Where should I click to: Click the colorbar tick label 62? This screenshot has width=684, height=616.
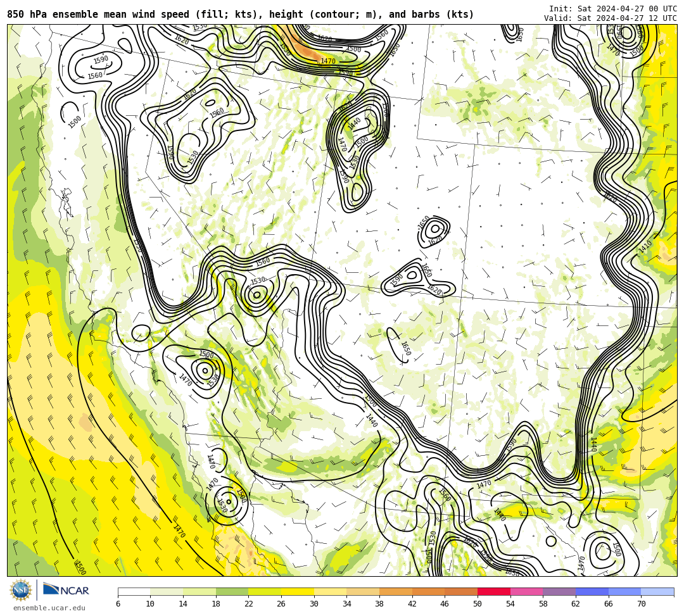click(576, 604)
